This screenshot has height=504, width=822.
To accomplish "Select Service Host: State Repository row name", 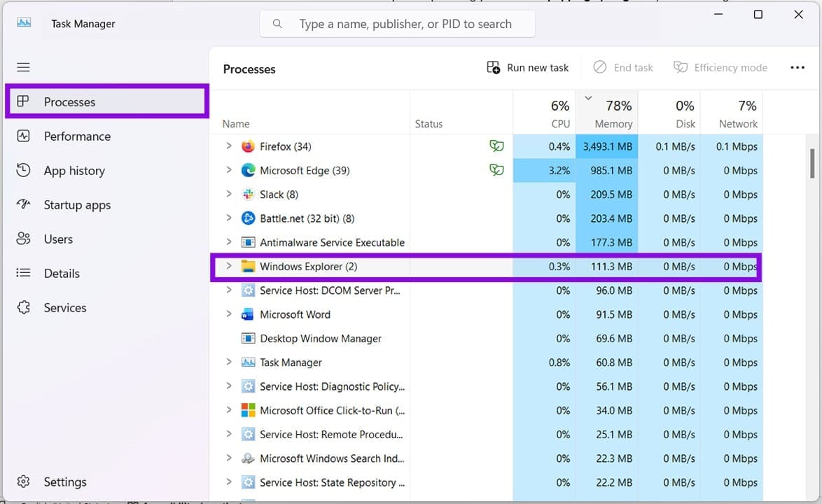I will tap(333, 482).
